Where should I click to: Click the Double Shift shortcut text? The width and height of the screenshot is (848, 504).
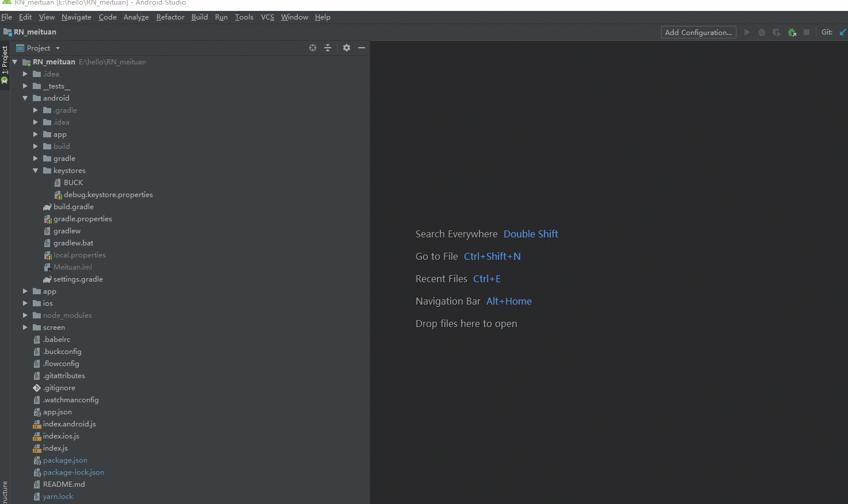pyautogui.click(x=531, y=234)
